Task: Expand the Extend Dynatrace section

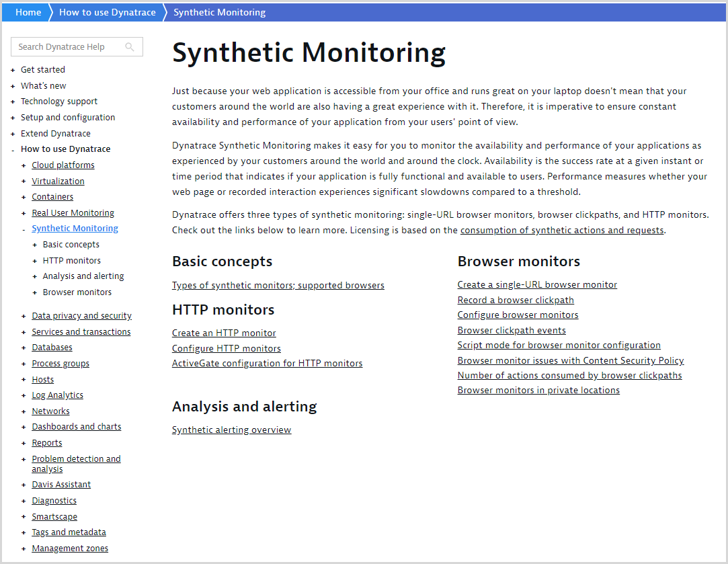Action: (13, 134)
